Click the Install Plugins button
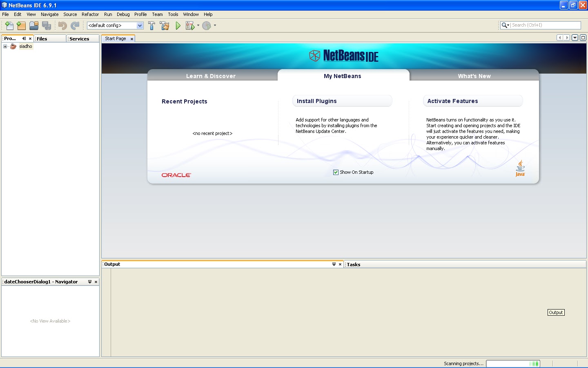Viewport: 588px width, 368px height. point(342,101)
